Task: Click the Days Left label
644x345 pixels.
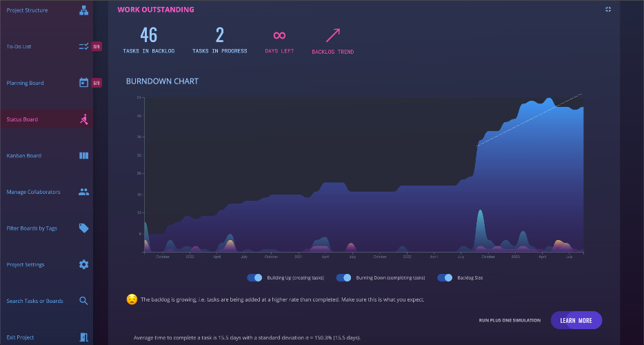Action: [x=279, y=51]
